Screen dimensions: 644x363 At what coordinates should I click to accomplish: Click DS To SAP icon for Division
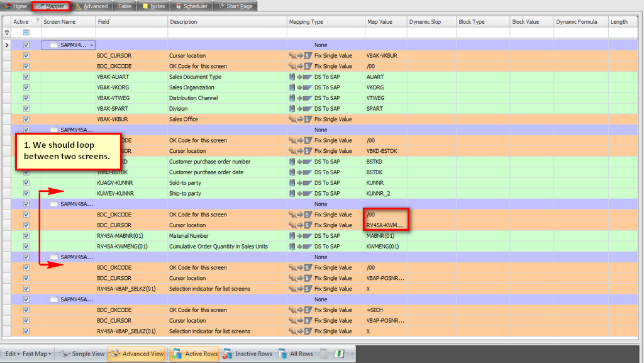tap(300, 109)
